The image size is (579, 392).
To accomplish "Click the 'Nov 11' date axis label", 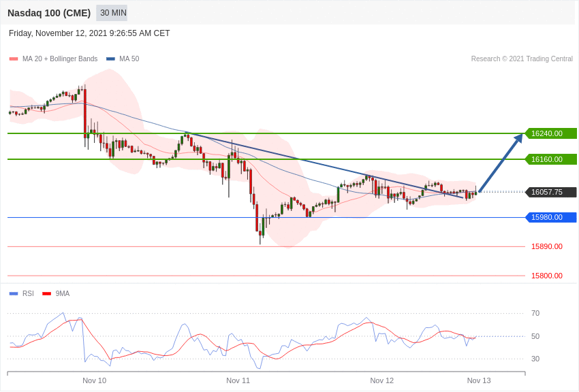I will tap(238, 380).
